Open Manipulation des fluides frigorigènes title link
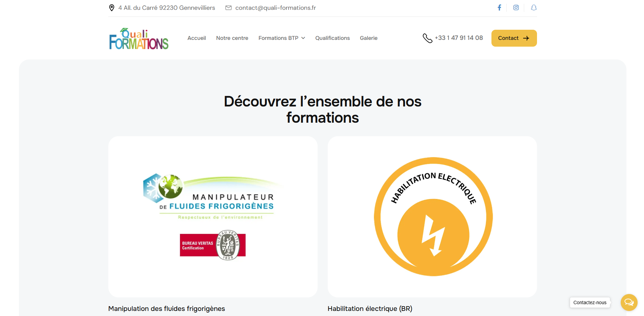 pos(166,309)
